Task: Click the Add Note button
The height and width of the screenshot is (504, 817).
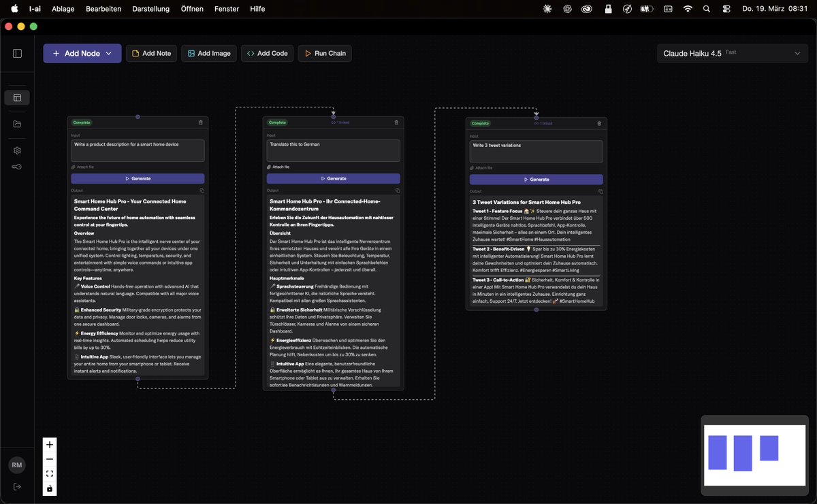Action: click(151, 53)
